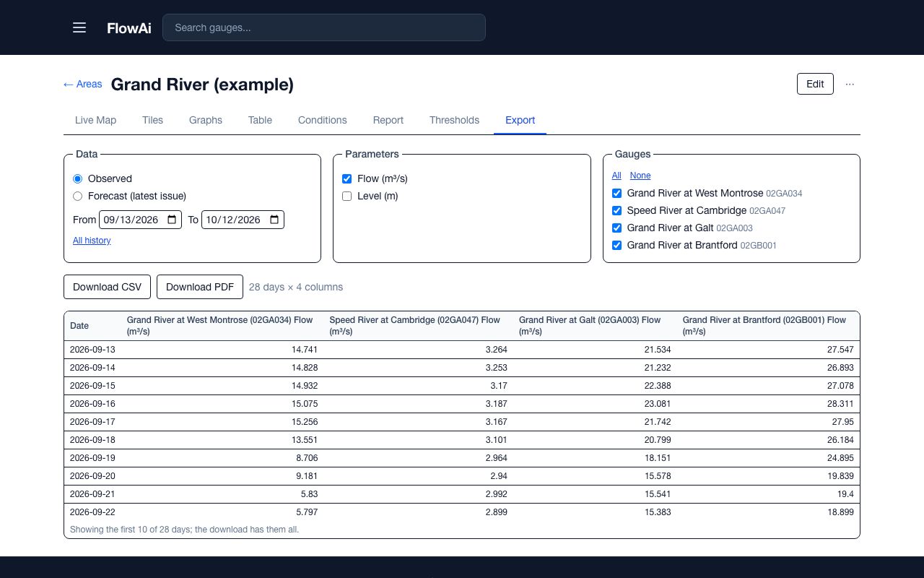Click the 2026-09-13 date cell
Image resolution: width=924 pixels, height=578 pixels.
point(92,350)
